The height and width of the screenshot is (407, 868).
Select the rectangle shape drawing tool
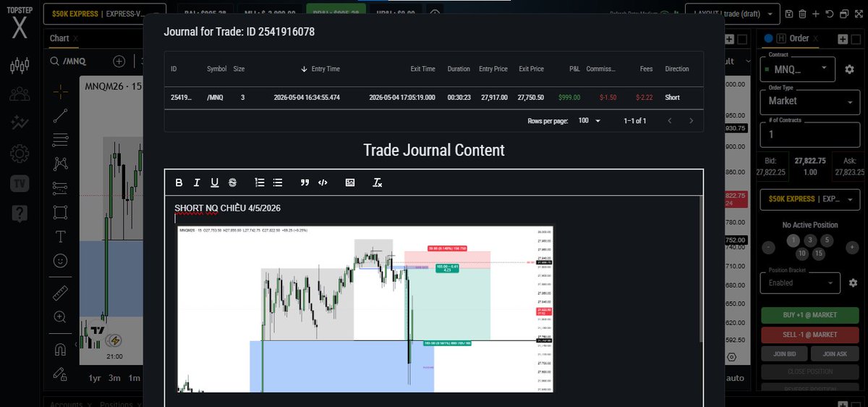point(61,212)
